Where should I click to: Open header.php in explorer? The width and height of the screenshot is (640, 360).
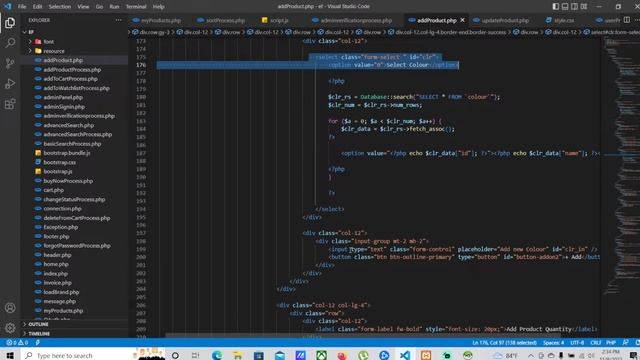pyautogui.click(x=57, y=255)
